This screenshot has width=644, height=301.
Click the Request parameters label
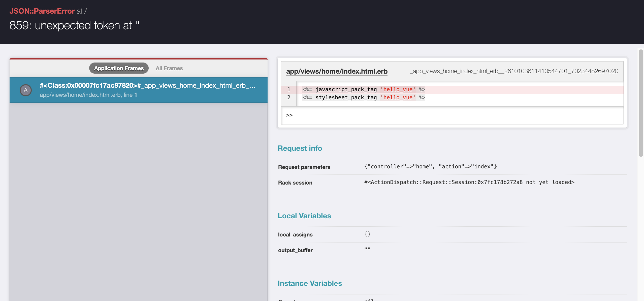tap(304, 167)
